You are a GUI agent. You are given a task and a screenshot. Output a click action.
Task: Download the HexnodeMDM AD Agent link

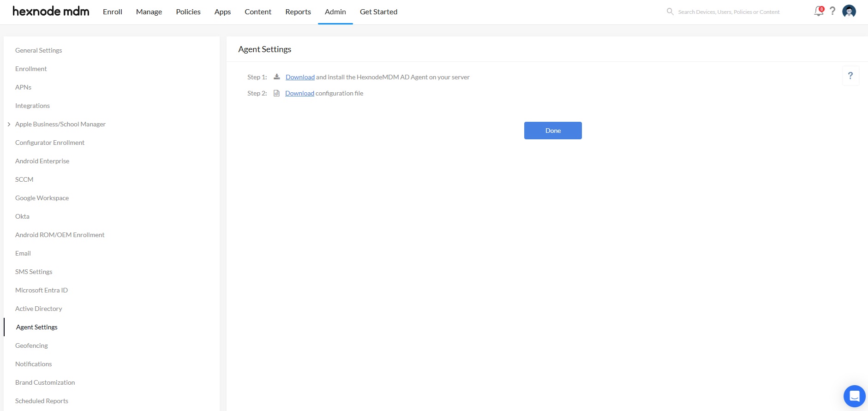click(300, 77)
